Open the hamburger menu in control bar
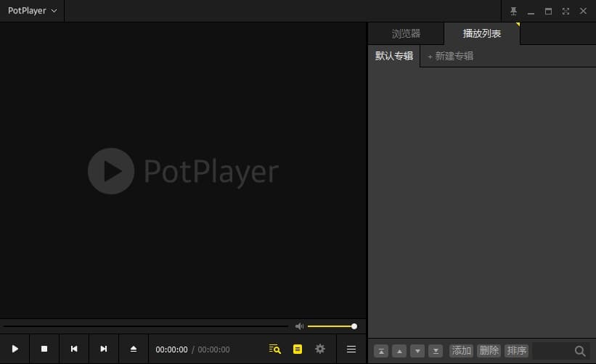The height and width of the screenshot is (364, 596). coord(351,349)
